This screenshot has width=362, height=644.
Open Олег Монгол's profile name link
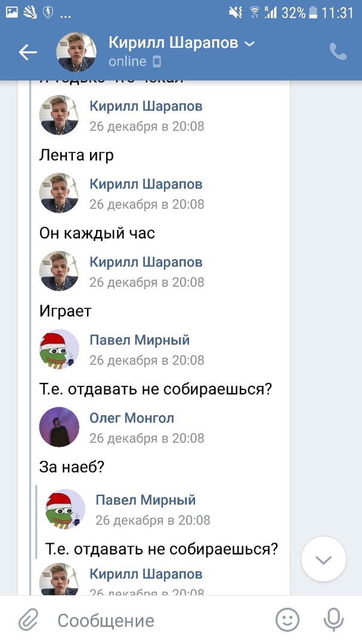pyautogui.click(x=132, y=418)
